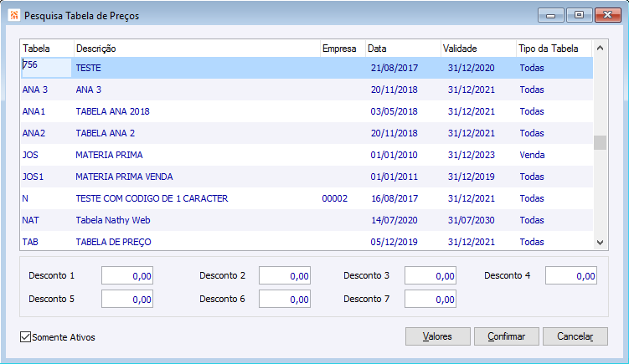
Task: Click the TABELA ANA 2 description
Action: [105, 133]
